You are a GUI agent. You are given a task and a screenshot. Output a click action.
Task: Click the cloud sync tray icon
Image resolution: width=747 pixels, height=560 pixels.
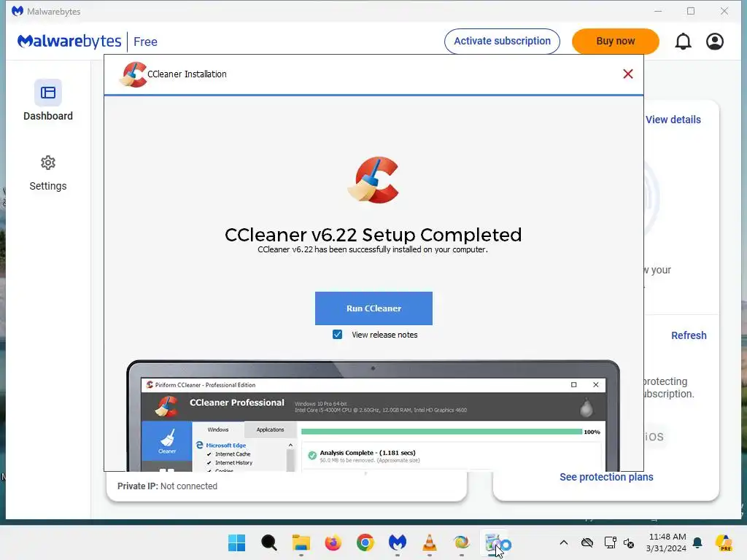pos(587,542)
